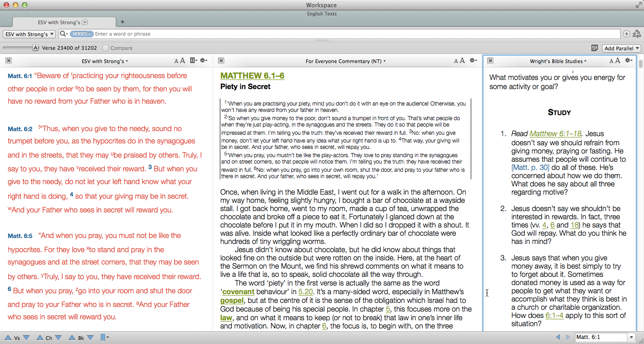
Task: Add a new workspace tab with plus
Action: click(122, 22)
